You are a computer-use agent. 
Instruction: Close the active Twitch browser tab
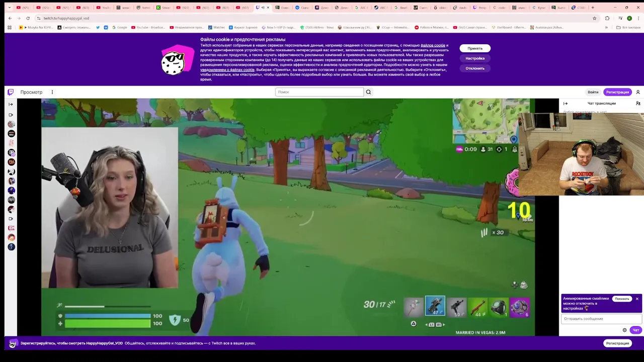coord(268,8)
